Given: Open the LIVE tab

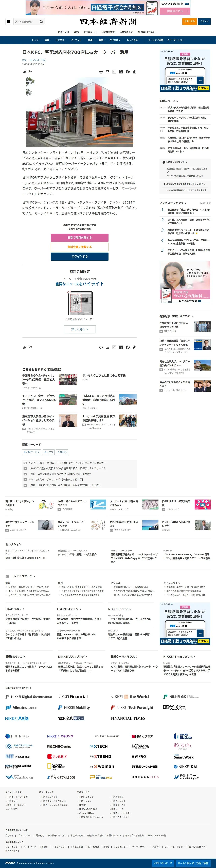Looking at the screenshot, I should pos(76,32).
